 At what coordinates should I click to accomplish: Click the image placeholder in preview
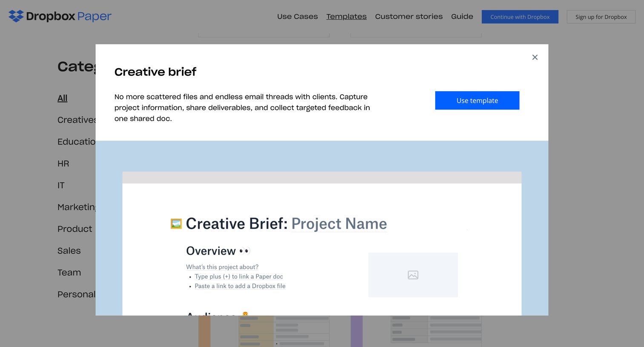click(413, 275)
